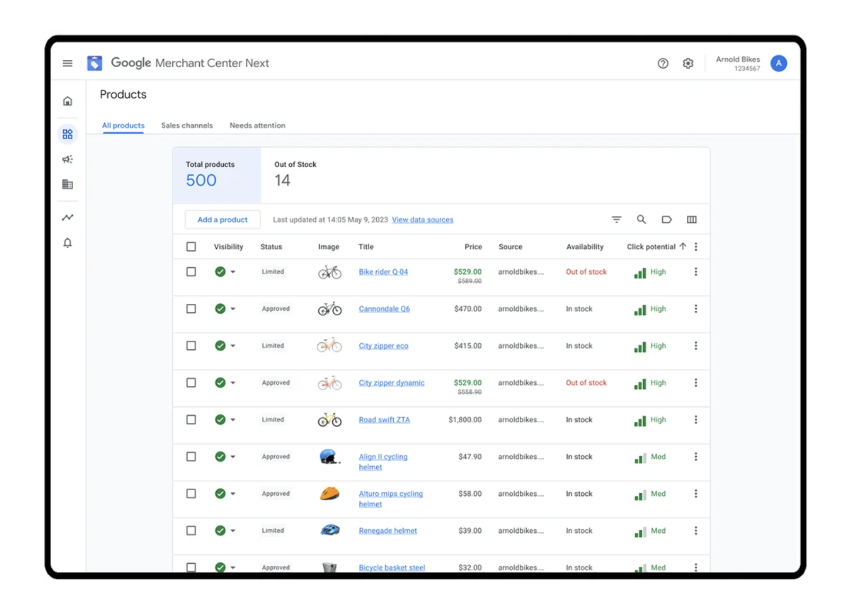Tick the select-all checkbox in header
The image size is (850, 616).
click(x=191, y=247)
